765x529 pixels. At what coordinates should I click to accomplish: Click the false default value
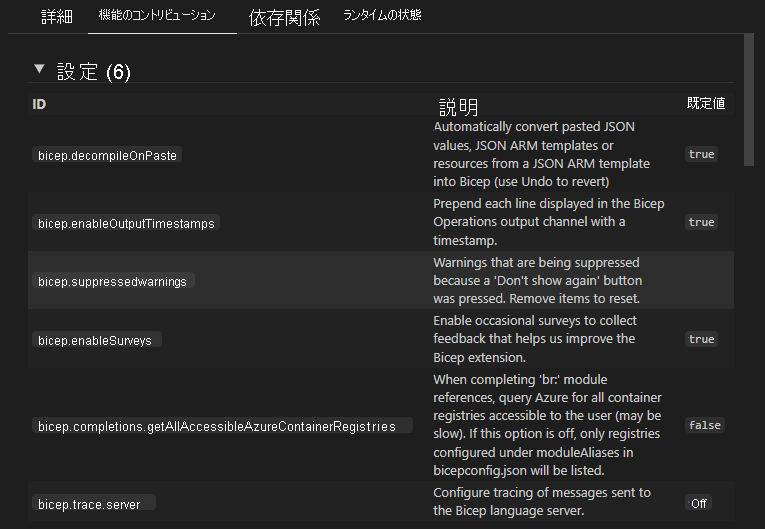click(705, 425)
